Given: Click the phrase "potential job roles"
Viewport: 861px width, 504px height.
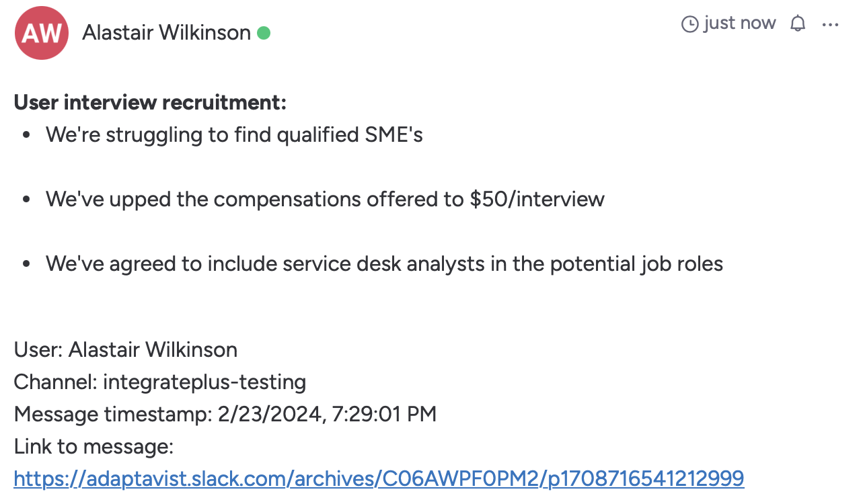Looking at the screenshot, I should pos(636,263).
